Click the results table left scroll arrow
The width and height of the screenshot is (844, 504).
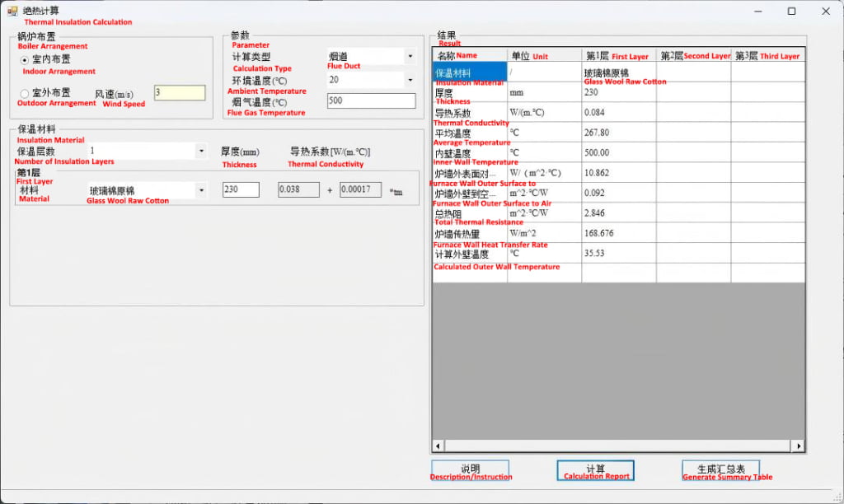click(x=438, y=446)
